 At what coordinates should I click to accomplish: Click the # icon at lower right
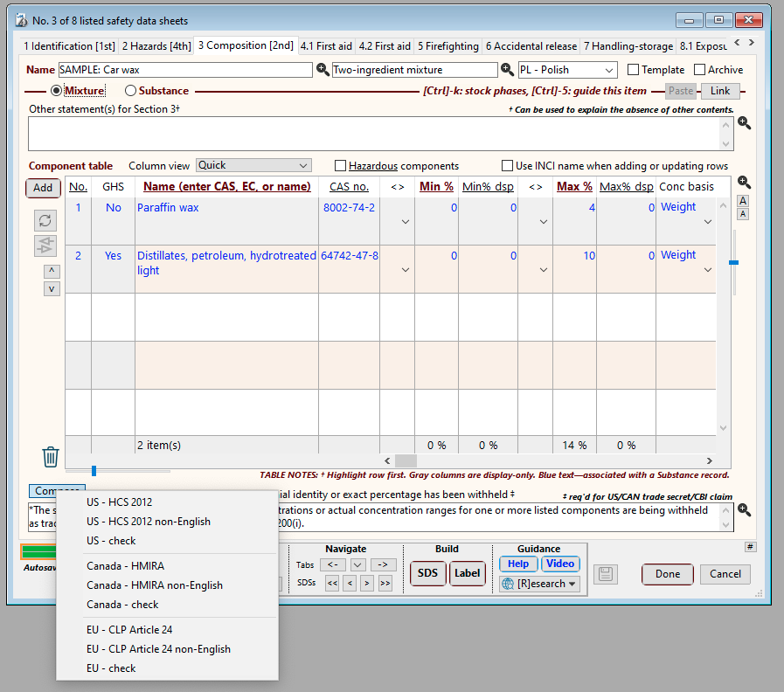coord(750,547)
